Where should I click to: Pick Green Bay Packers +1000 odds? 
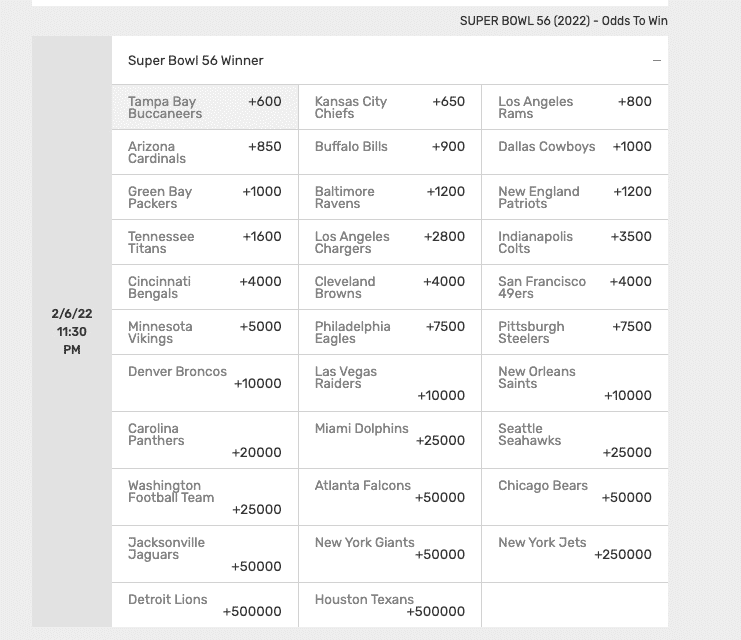(205, 197)
